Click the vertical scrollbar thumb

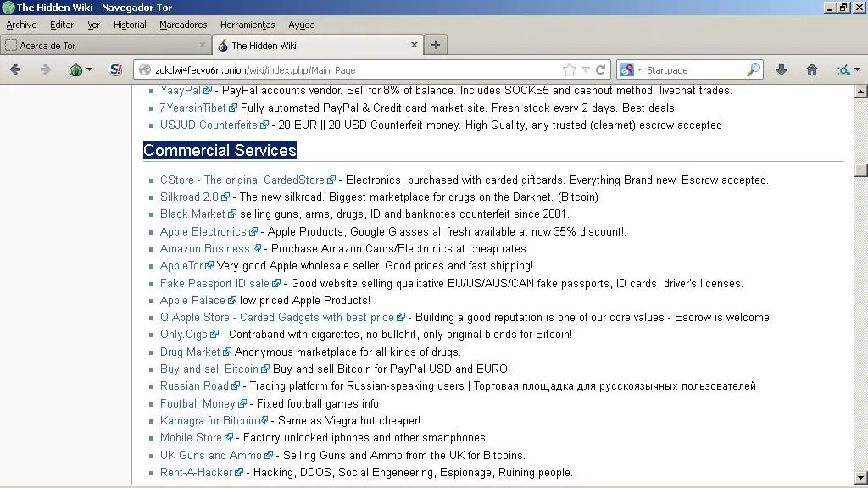click(861, 169)
